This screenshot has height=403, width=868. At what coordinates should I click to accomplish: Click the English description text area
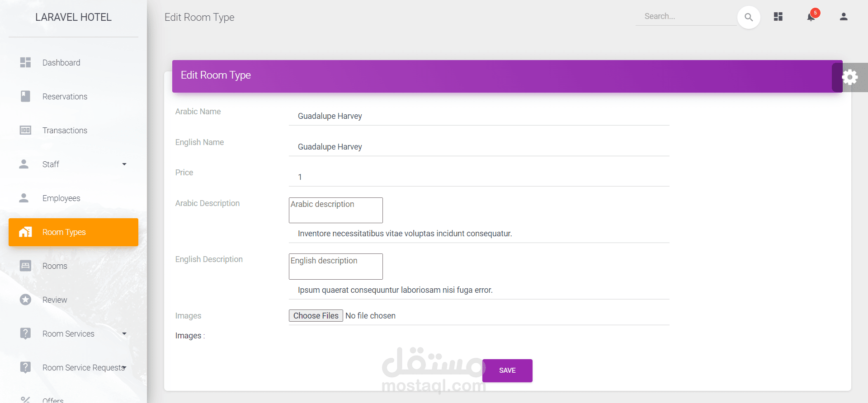coord(336,267)
